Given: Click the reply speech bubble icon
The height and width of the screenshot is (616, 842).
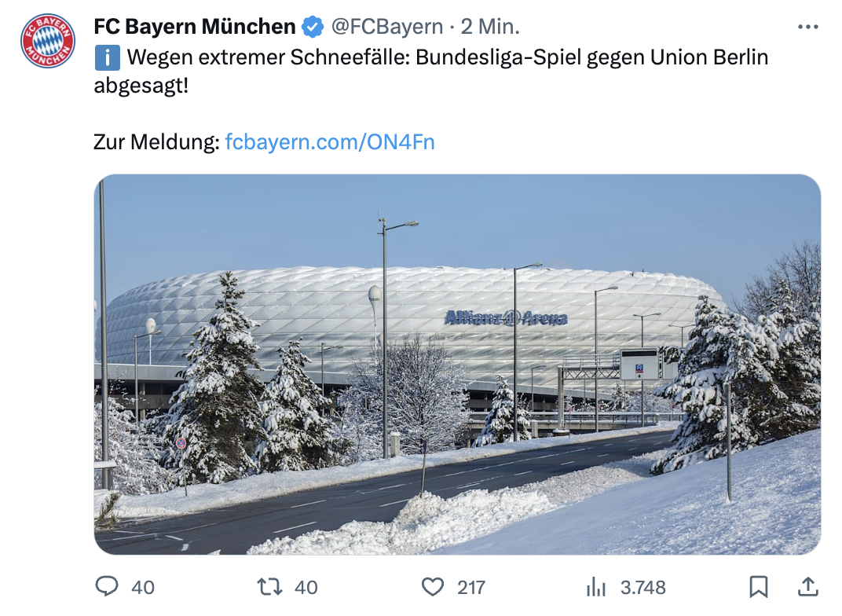Looking at the screenshot, I should coord(107,586).
